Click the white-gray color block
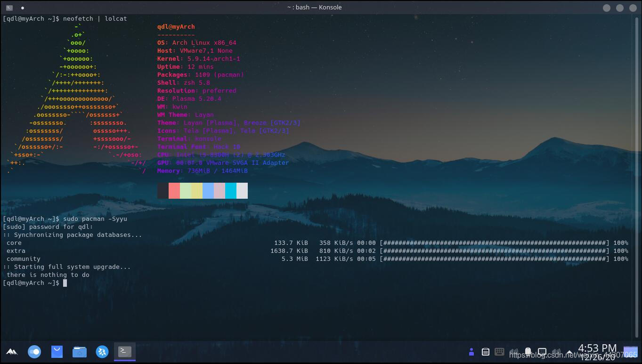This screenshot has height=364, width=642. pos(242,191)
